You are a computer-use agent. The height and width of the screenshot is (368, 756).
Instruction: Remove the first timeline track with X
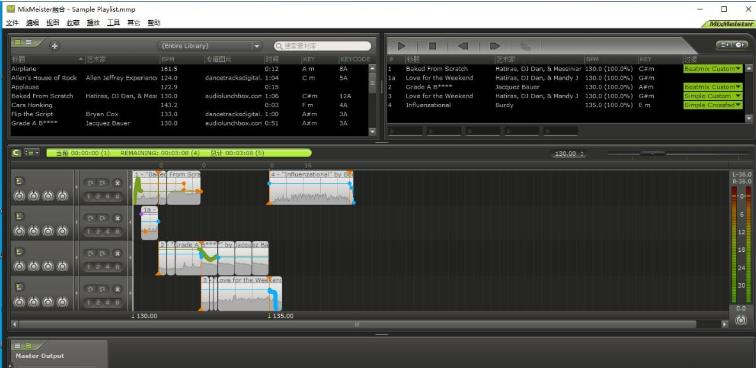click(x=117, y=182)
